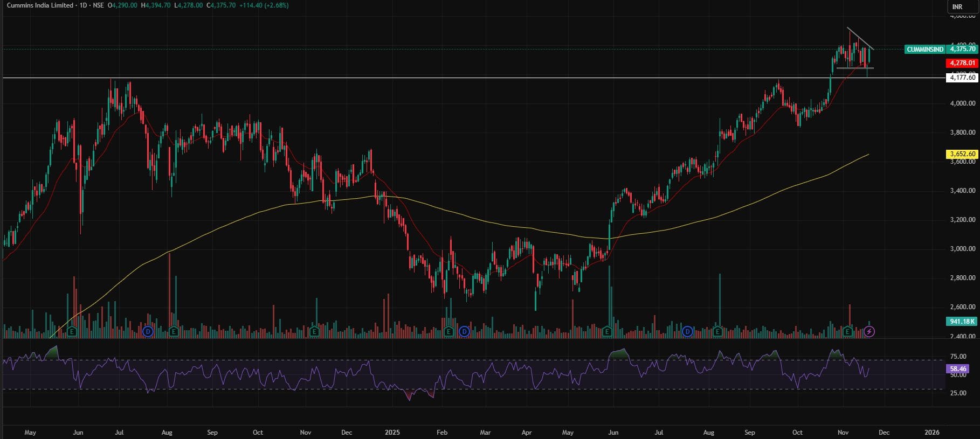
Task: Open the INR currency selector
Action: click(957, 7)
